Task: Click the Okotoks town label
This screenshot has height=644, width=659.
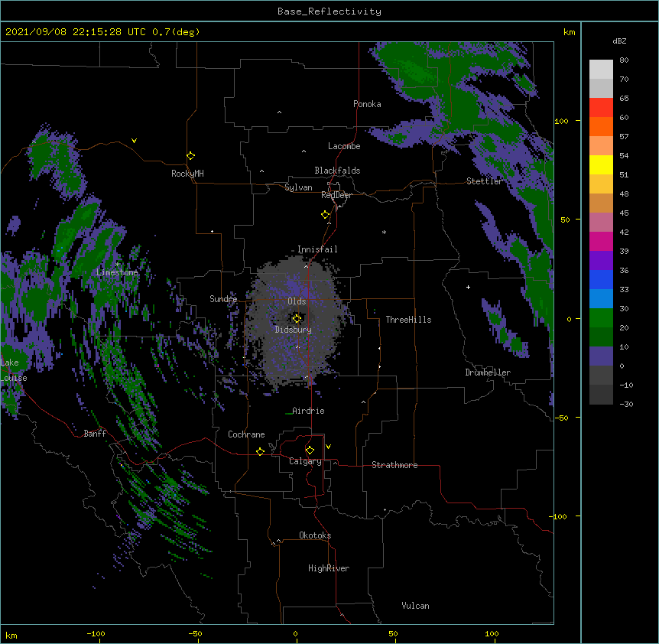Action: click(315, 535)
